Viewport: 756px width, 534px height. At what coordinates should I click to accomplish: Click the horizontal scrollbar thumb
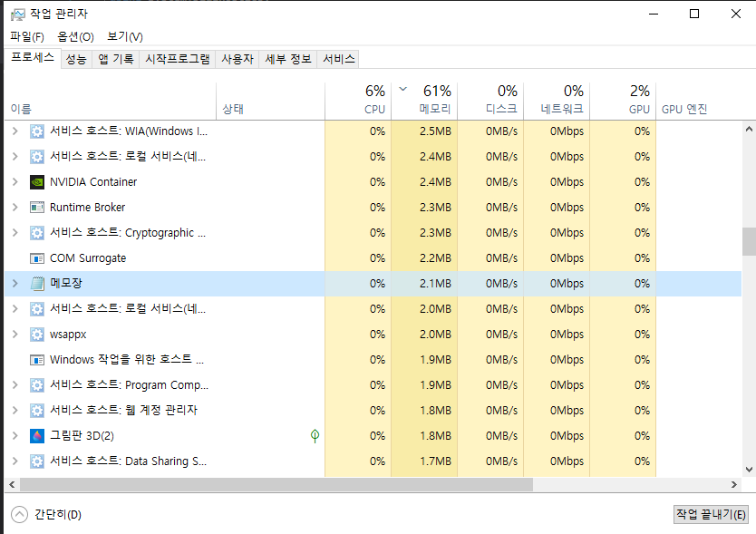pyautogui.click(x=276, y=484)
